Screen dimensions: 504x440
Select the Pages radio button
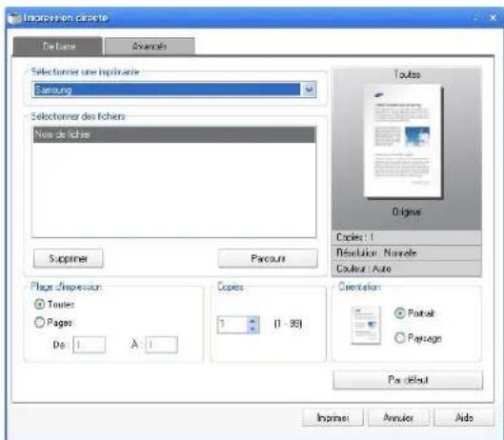tap(39, 322)
